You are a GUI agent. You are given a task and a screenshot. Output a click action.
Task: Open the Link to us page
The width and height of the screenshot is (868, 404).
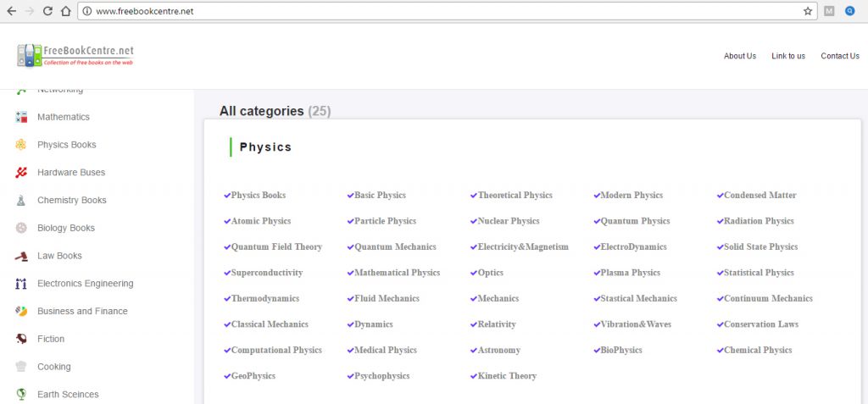coord(787,56)
